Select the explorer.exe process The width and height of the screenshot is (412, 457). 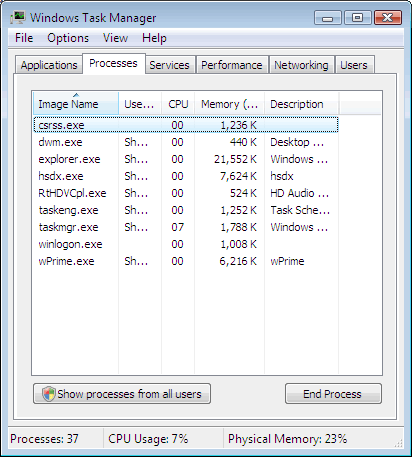[x=186, y=159]
